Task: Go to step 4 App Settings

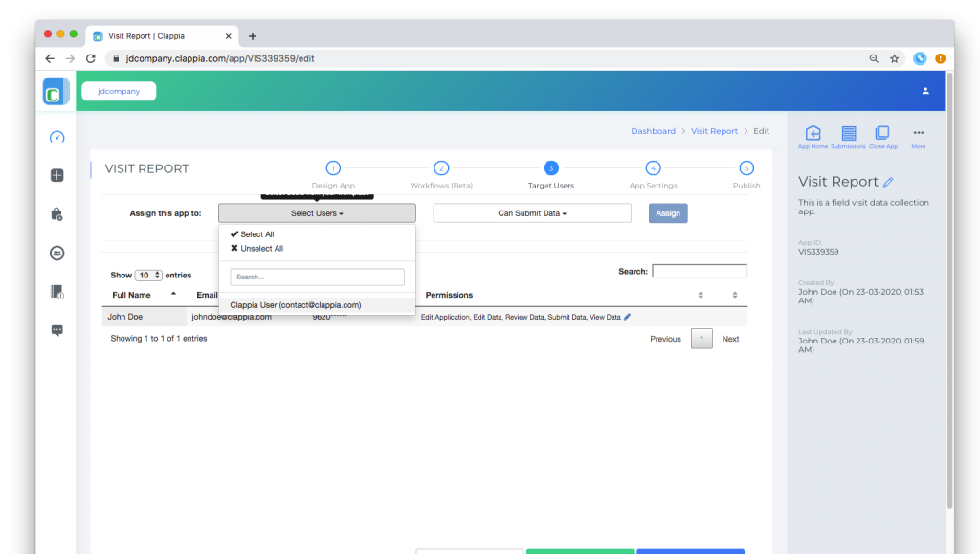Action: tap(653, 175)
